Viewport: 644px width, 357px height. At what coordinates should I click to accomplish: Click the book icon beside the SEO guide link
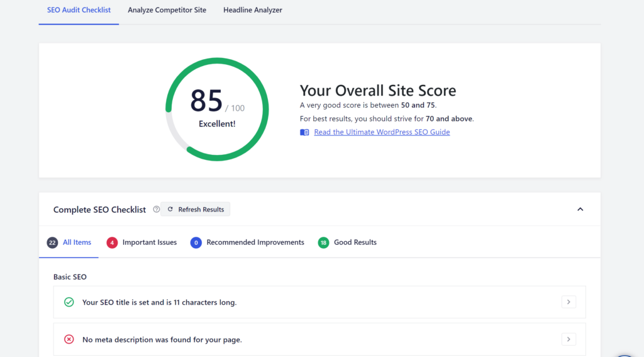point(304,132)
